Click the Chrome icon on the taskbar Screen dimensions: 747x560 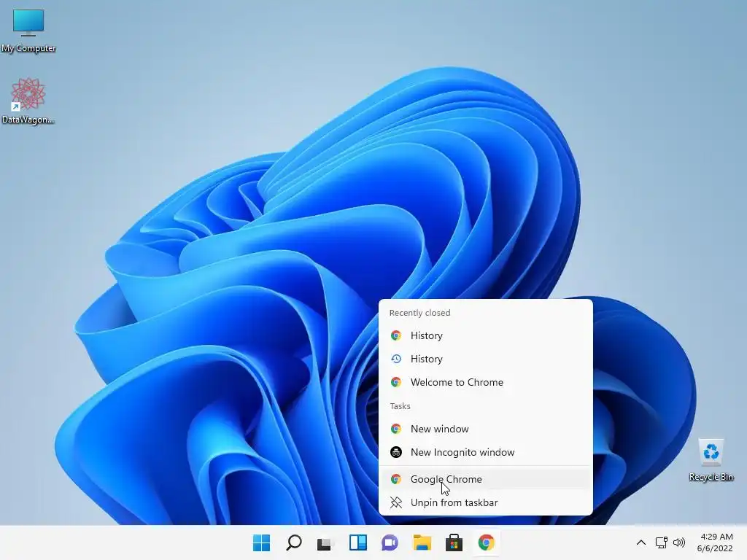coord(487,542)
